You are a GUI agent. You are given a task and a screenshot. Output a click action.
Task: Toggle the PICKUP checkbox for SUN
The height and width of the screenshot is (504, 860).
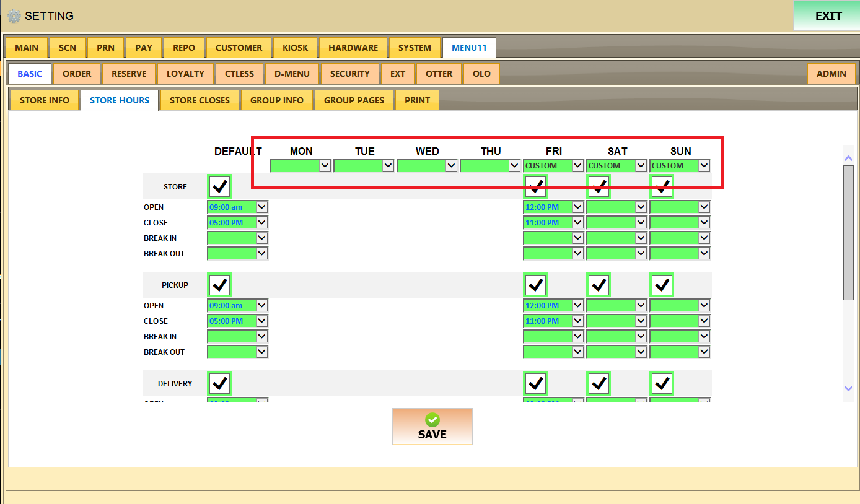click(x=662, y=285)
